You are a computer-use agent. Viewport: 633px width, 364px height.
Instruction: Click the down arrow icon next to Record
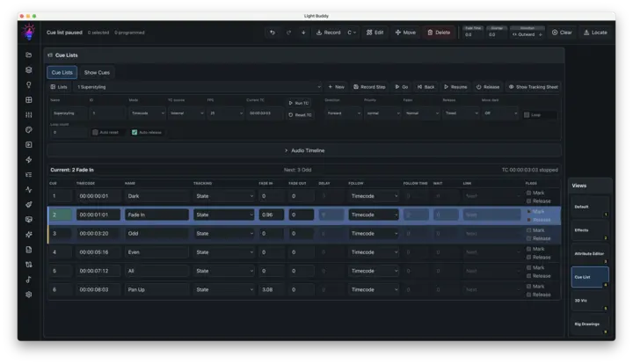pyautogui.click(x=303, y=33)
